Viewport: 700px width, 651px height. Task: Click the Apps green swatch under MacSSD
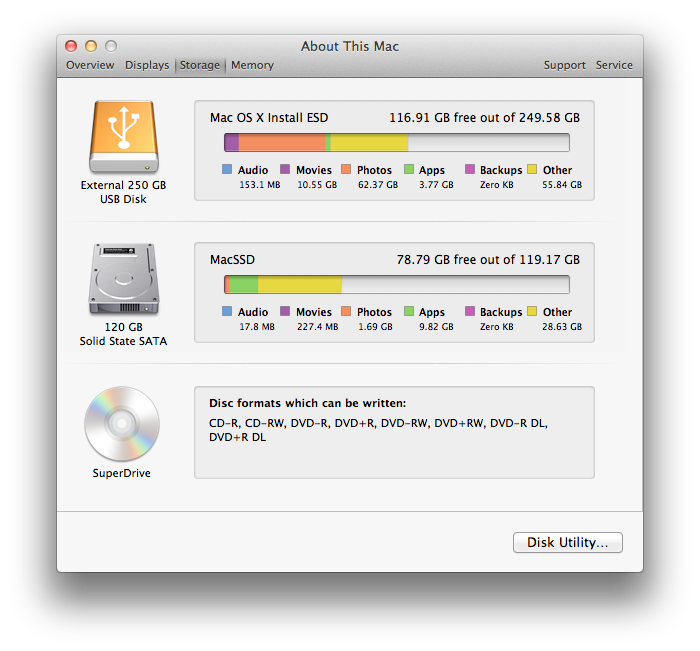(408, 312)
